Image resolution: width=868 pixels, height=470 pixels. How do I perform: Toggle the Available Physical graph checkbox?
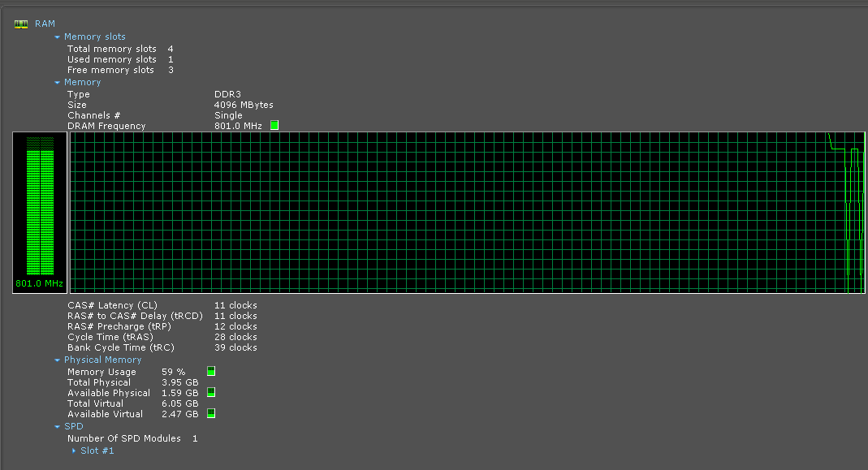(x=211, y=393)
